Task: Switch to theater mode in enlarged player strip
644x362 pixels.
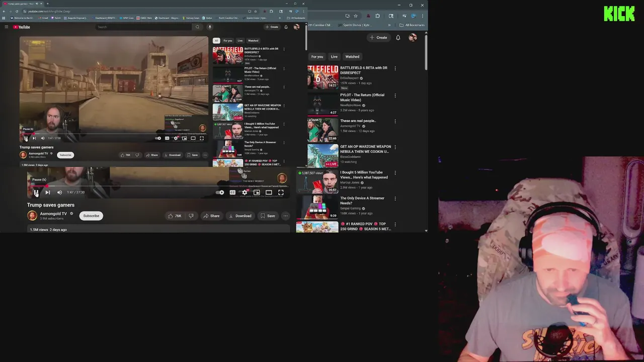Action: (x=269, y=192)
